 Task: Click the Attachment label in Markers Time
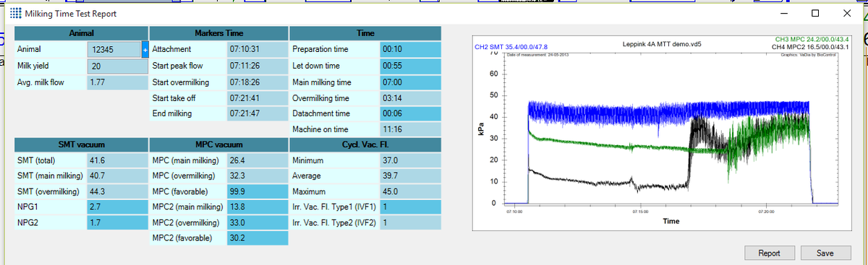[x=171, y=50]
